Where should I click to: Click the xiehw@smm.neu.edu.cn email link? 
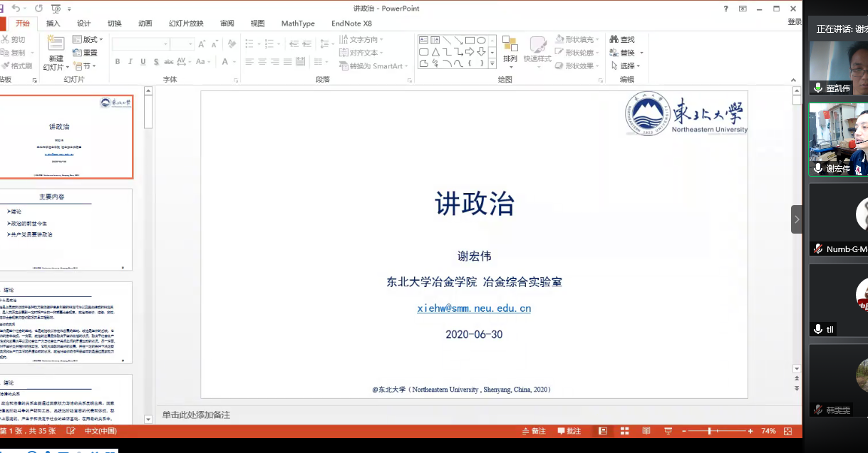click(474, 308)
